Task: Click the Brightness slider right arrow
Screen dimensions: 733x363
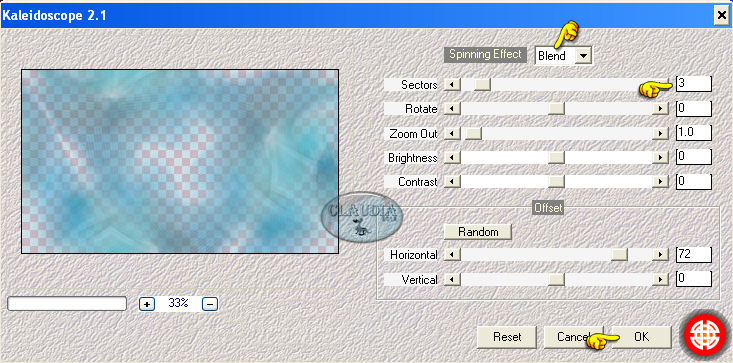Action: click(660, 158)
